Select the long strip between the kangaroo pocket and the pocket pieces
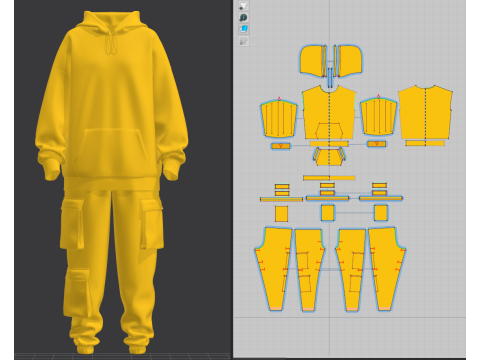The height and width of the screenshot is (360, 480). click(329, 178)
